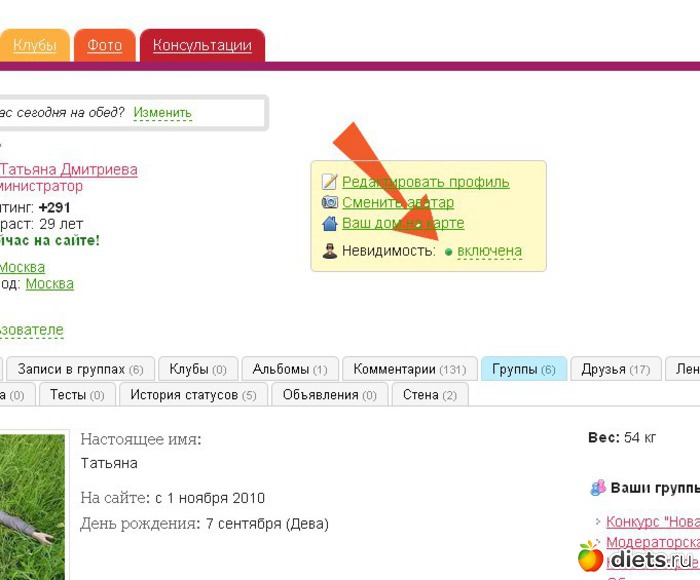Show the История статусов tab
This screenshot has width=700, height=580.
193,394
